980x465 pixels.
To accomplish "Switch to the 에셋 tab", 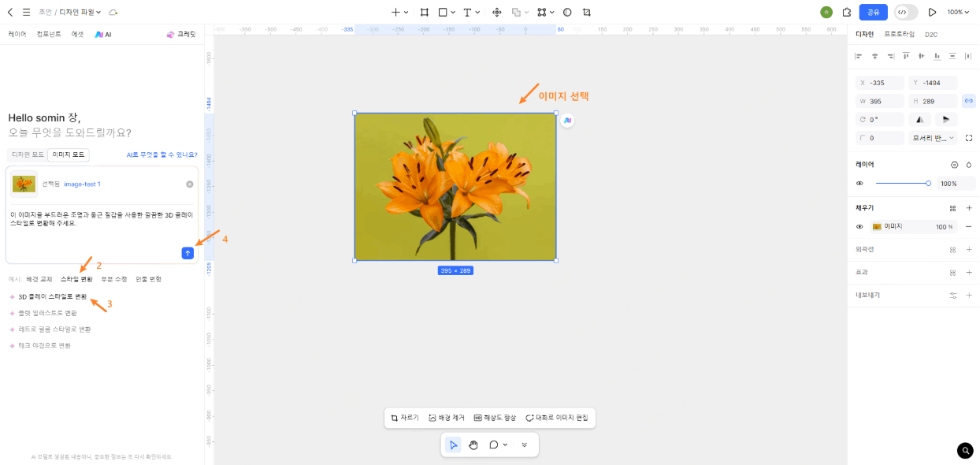I will [77, 35].
